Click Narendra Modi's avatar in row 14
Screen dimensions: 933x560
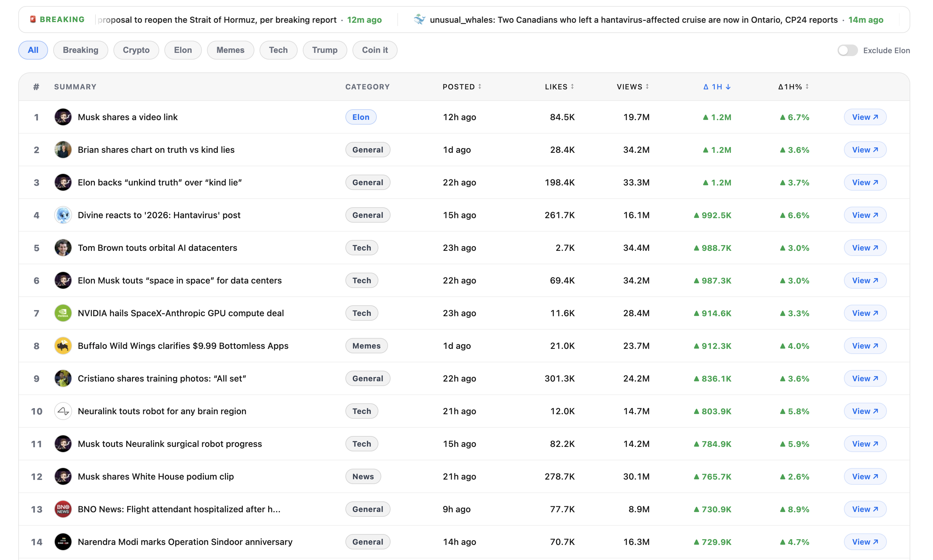point(63,542)
